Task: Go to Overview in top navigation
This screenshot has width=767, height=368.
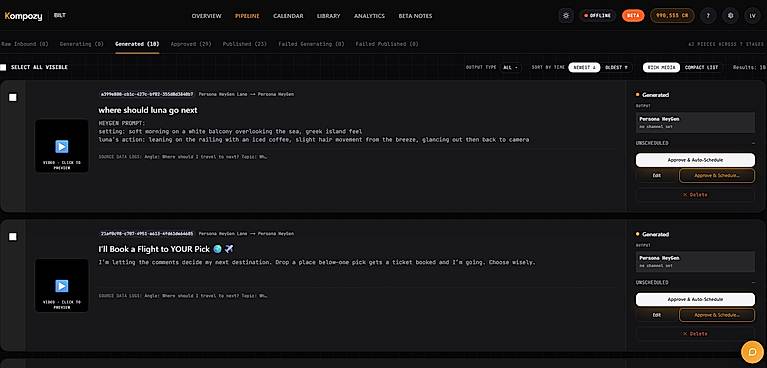Action: point(206,16)
